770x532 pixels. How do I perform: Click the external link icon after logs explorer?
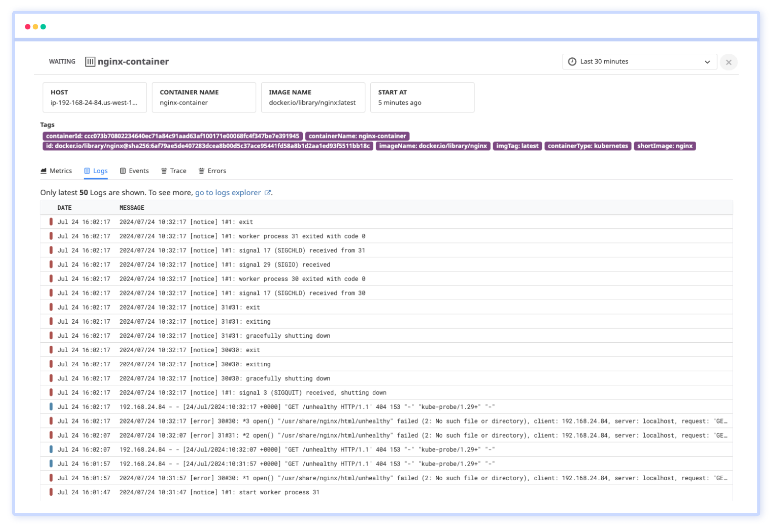268,193
